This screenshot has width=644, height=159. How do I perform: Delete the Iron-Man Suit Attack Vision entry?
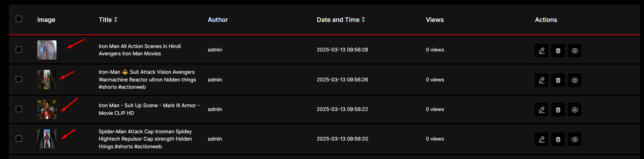[x=558, y=80]
